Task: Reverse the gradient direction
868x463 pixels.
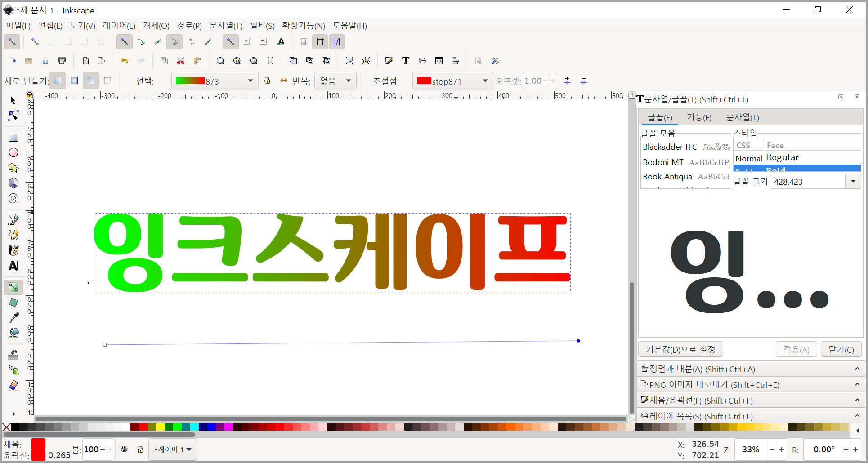Action: [x=284, y=81]
